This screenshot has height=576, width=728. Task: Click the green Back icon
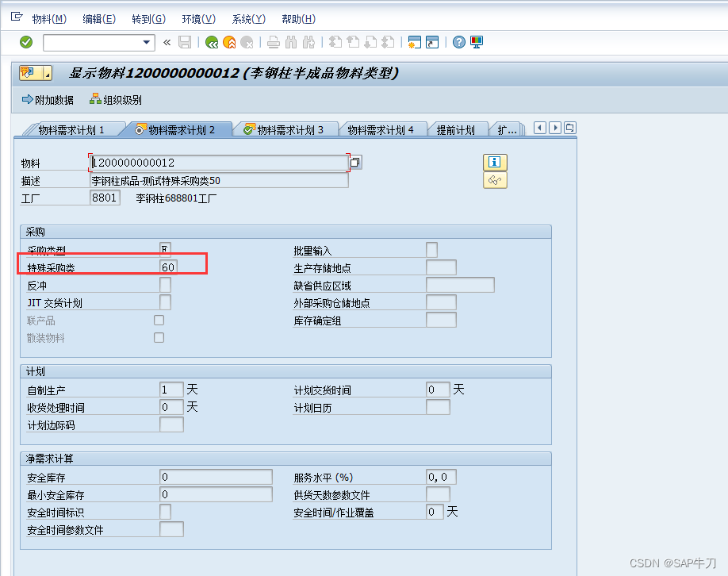(x=212, y=42)
